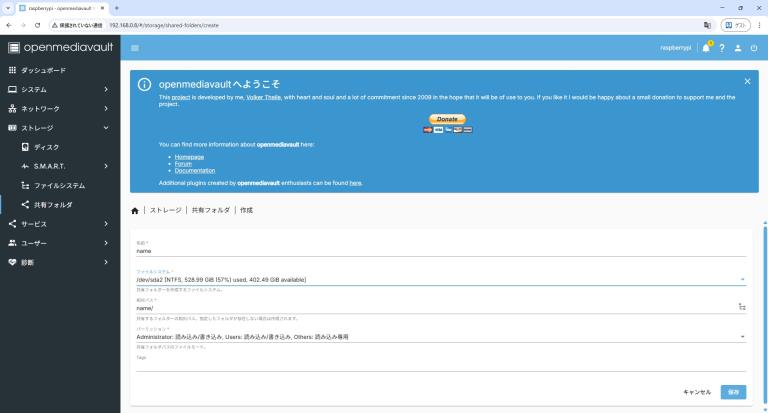Viewport: 768px width, 413px height.
Task: Open the Disks sidebar item
Action: tap(60, 147)
